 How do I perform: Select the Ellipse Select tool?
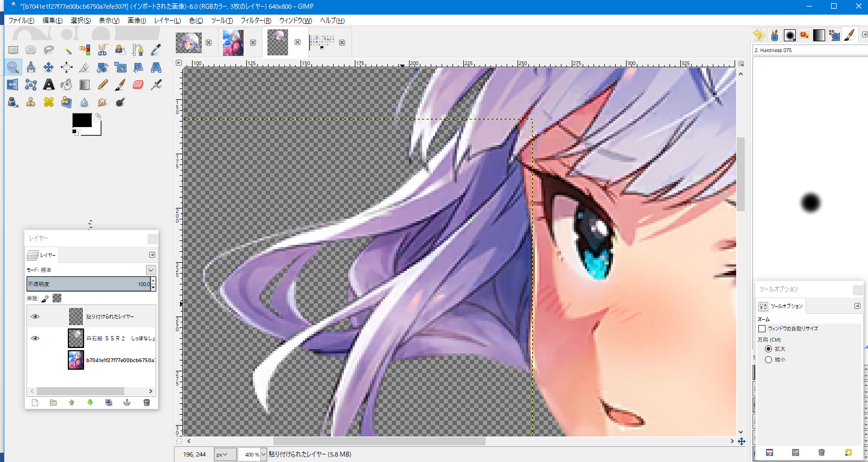coord(31,50)
